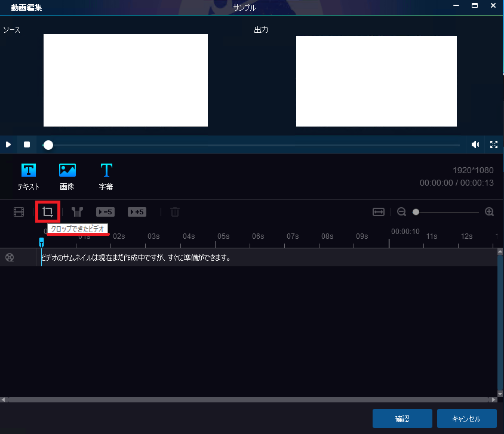Select the split clip tool icon
Image resolution: width=504 pixels, height=434 pixels.
(x=76, y=212)
